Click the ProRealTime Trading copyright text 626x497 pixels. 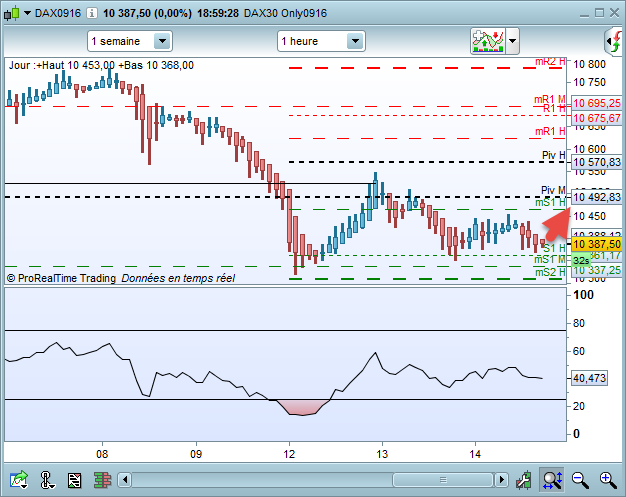coord(61,278)
